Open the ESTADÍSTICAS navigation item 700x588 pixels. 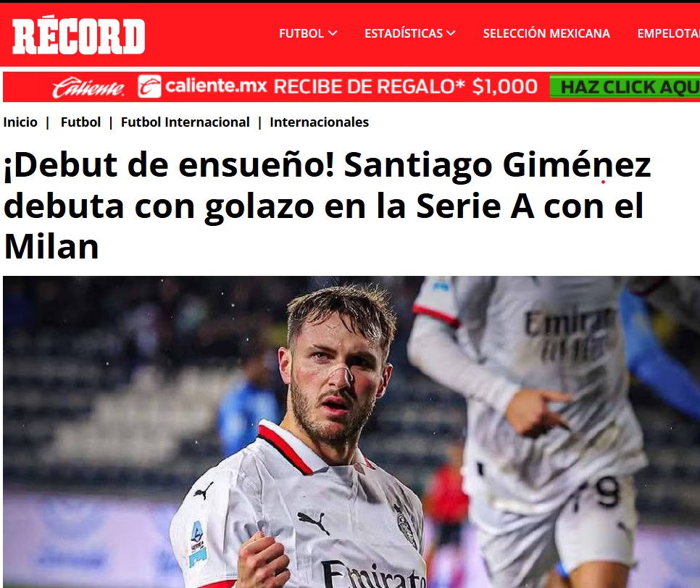(410, 33)
